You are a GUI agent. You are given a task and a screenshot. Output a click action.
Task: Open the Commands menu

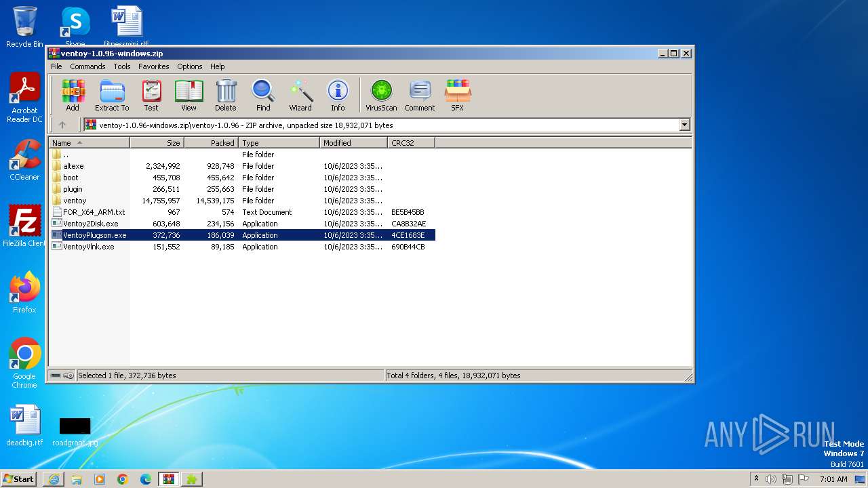point(87,66)
